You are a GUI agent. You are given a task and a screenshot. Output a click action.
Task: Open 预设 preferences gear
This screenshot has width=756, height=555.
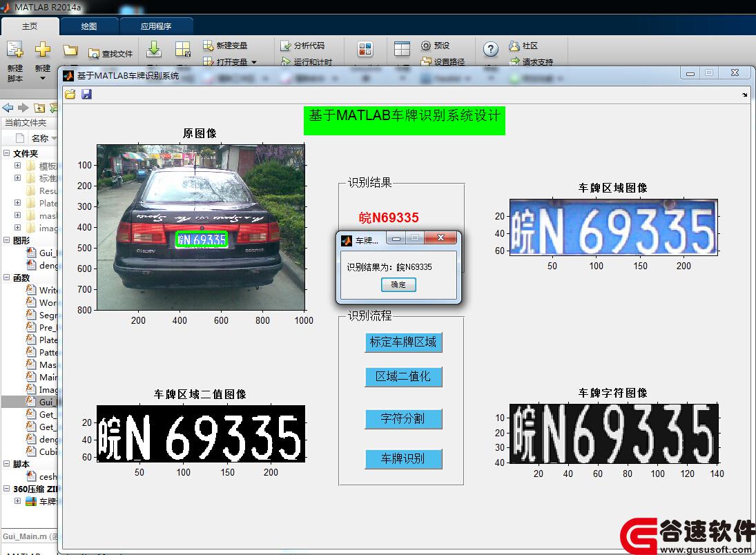click(436, 46)
